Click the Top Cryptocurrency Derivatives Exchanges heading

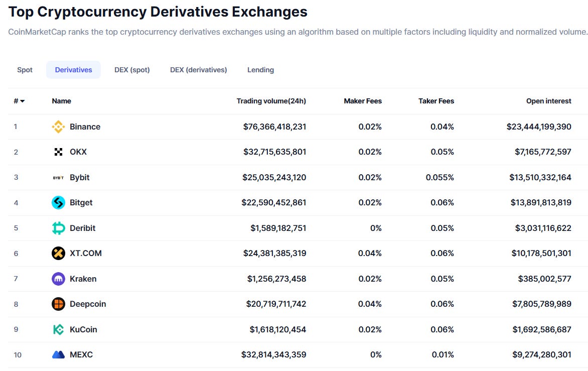click(x=158, y=12)
